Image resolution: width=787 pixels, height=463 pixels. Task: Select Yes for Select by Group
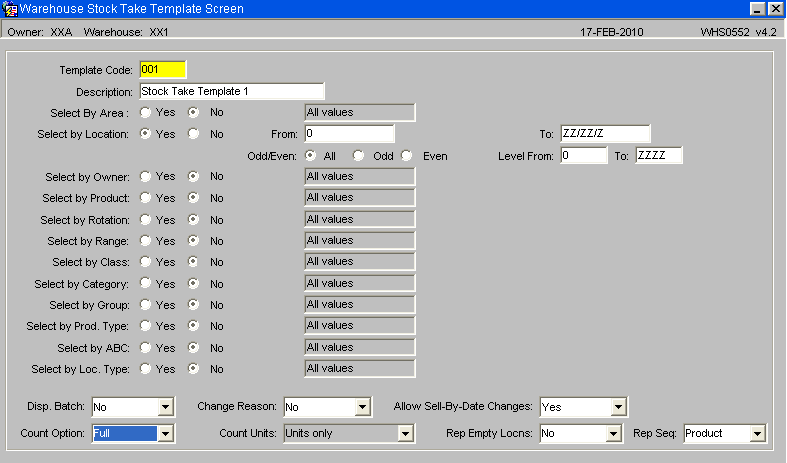click(146, 304)
